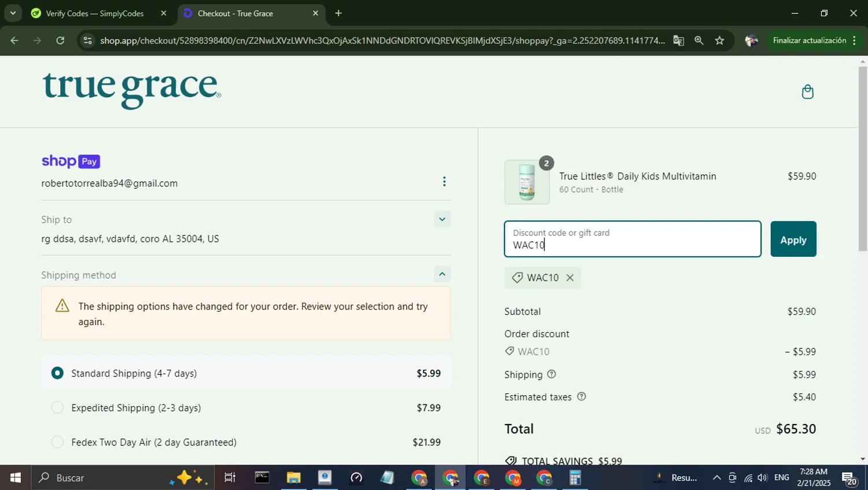This screenshot has width=868, height=490.
Task: Open Task View on the taskbar
Action: 230,478
